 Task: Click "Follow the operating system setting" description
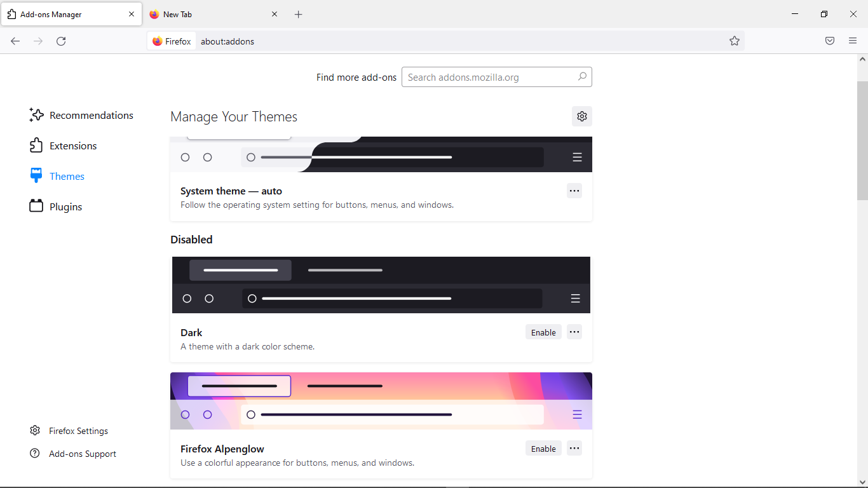point(317,205)
